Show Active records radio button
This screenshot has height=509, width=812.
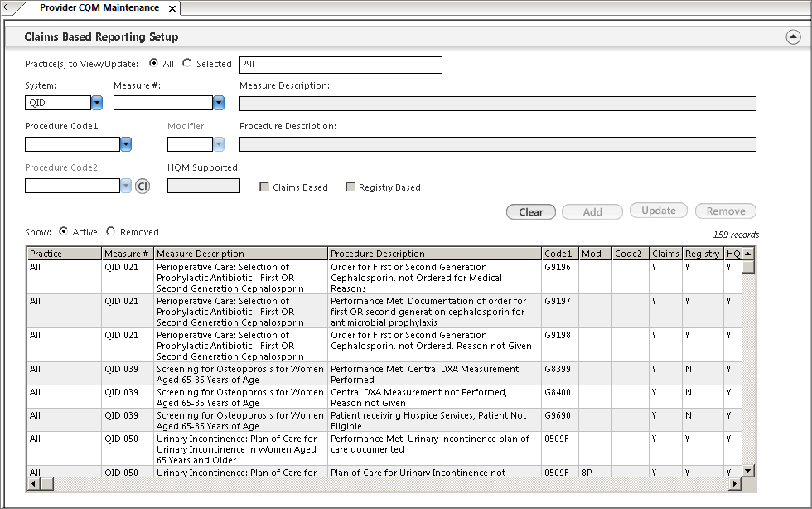[63, 231]
